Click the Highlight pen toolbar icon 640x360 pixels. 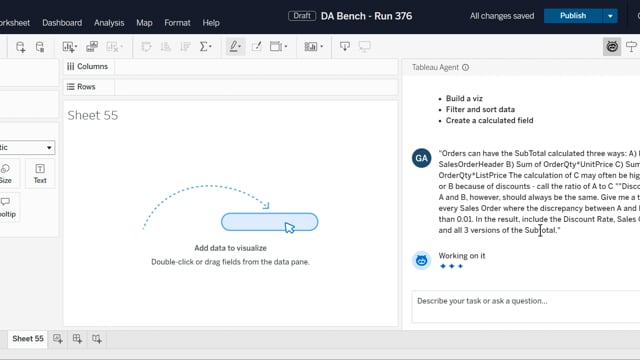233,47
